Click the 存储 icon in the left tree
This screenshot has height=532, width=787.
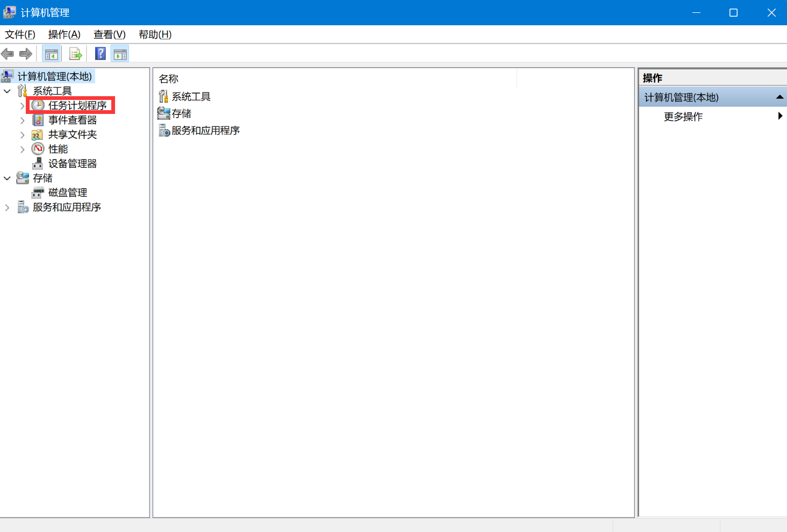(x=23, y=178)
